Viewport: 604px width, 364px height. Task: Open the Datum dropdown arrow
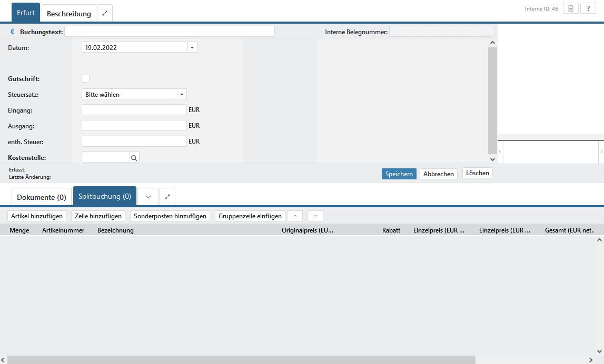pyautogui.click(x=192, y=47)
